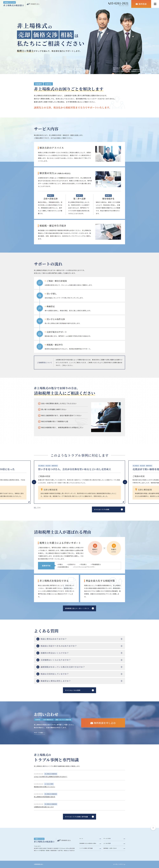Image resolution: width=159 pixels, height=868 pixels.
Task: Click the step icon for 売却手続きのサポート
Action: point(39,334)
